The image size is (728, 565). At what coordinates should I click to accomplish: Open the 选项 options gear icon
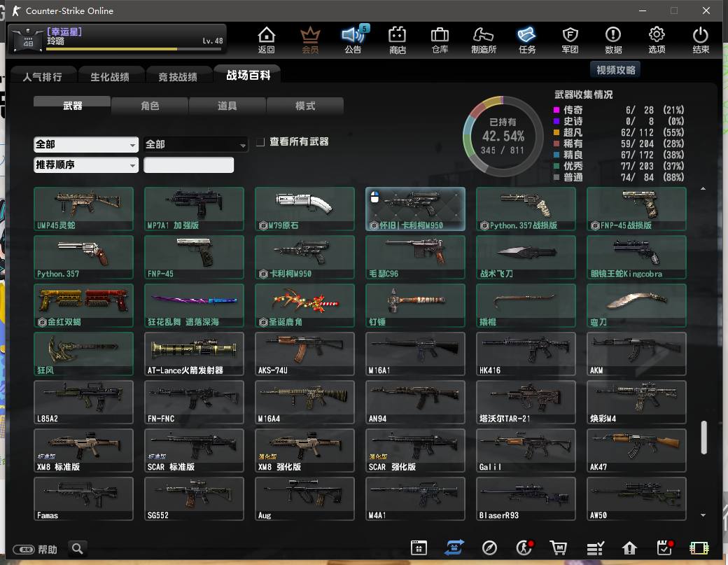pyautogui.click(x=657, y=40)
